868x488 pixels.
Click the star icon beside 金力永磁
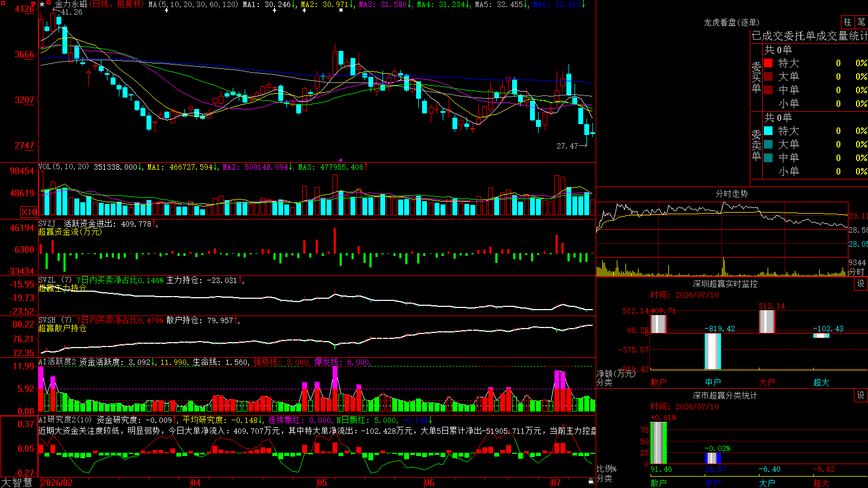pos(42,4)
